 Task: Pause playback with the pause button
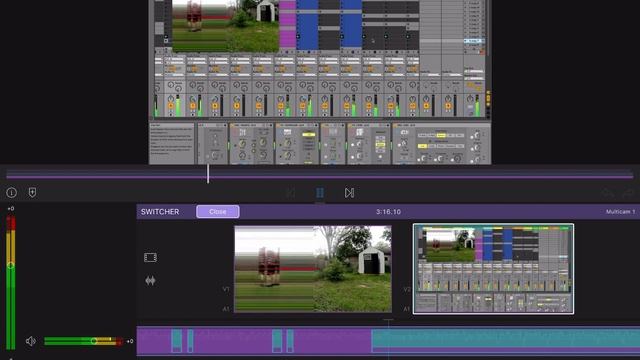click(x=320, y=193)
